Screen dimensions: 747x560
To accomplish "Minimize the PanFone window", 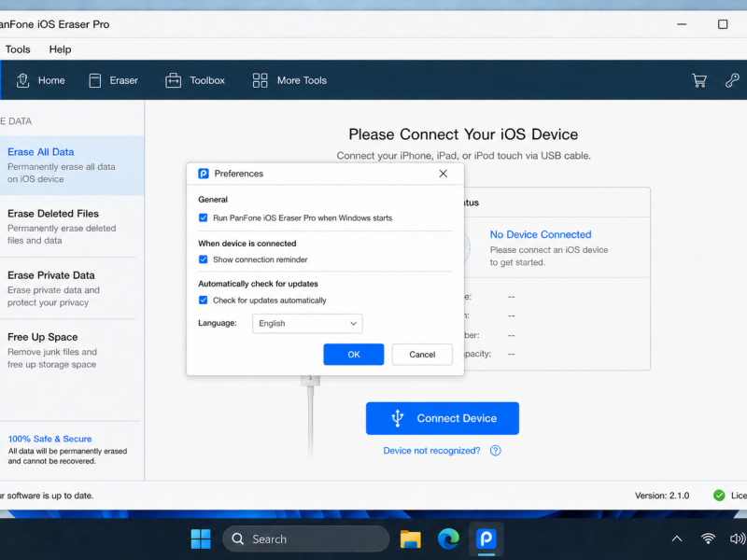I will (x=682, y=24).
